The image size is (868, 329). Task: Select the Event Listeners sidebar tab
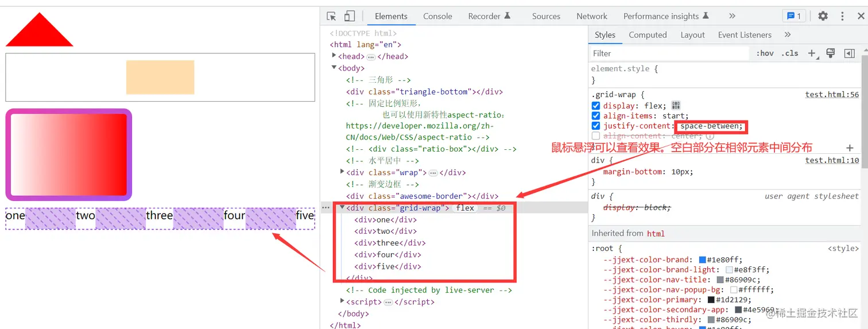(745, 35)
